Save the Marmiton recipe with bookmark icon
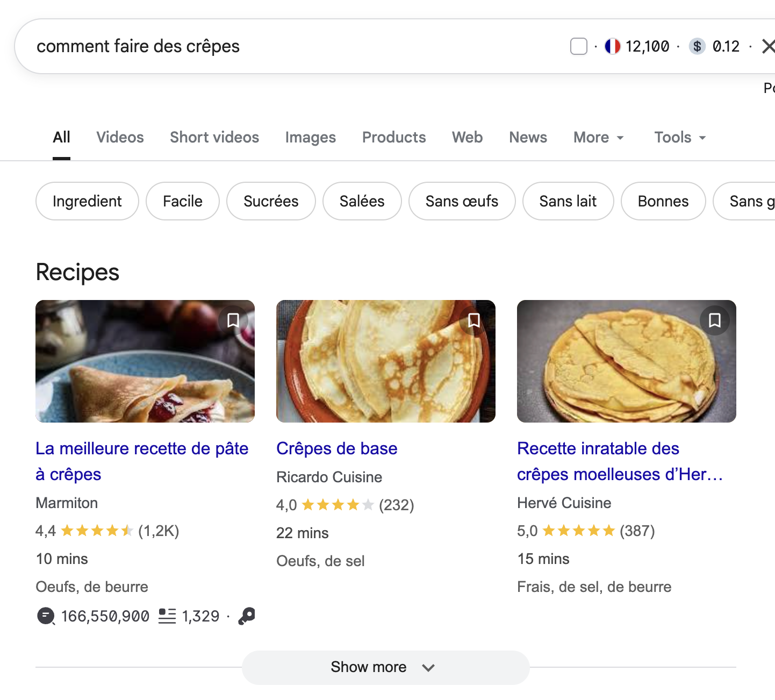The image size is (775, 700). click(x=233, y=320)
